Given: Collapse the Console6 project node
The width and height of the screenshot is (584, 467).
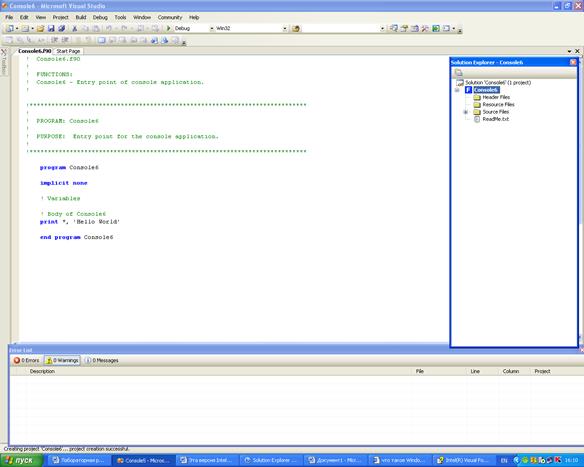Looking at the screenshot, I should point(457,90).
